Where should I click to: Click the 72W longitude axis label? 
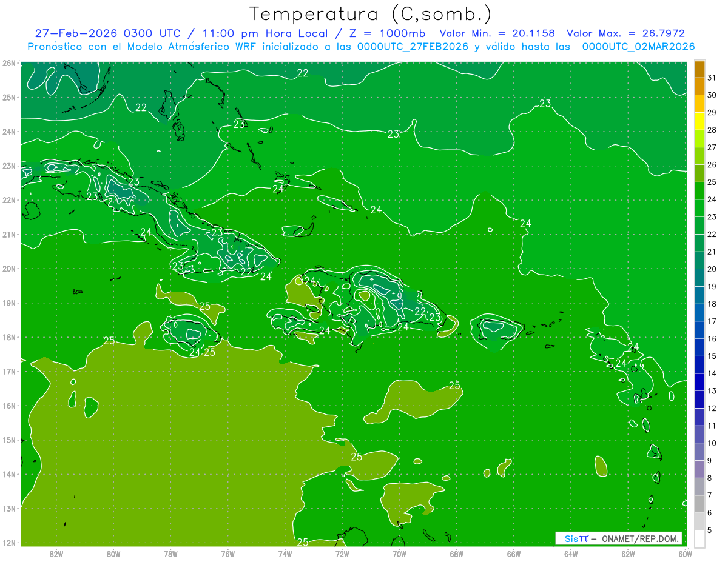tap(342, 554)
